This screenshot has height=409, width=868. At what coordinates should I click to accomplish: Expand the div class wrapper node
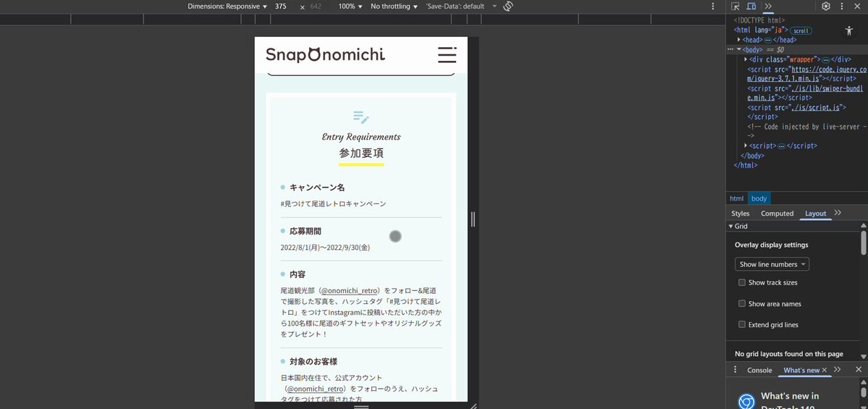pos(746,59)
